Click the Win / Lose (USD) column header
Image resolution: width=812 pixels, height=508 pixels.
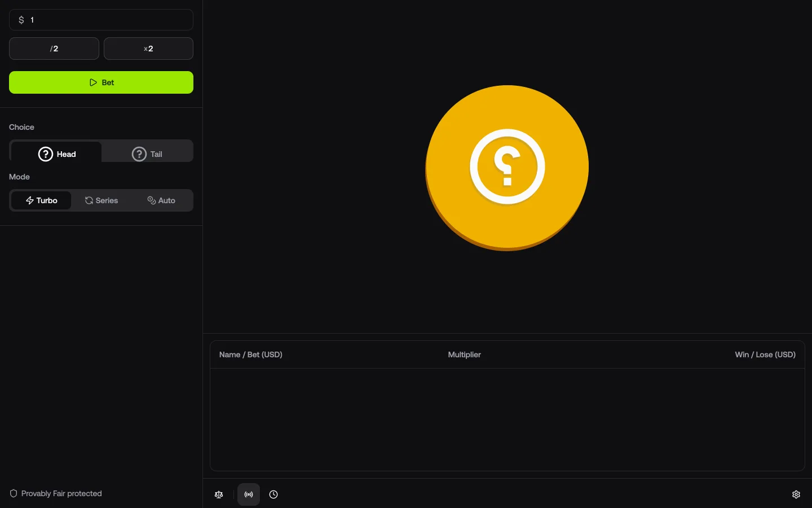(x=765, y=354)
